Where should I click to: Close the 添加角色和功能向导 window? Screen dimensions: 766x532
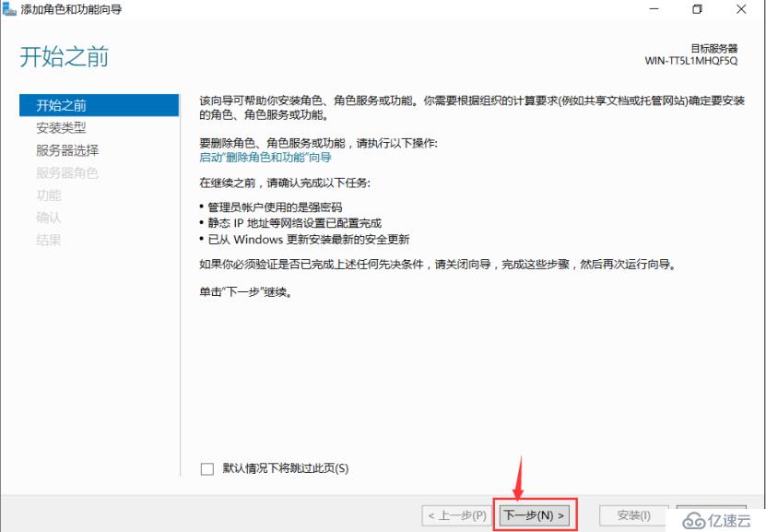[741, 9]
